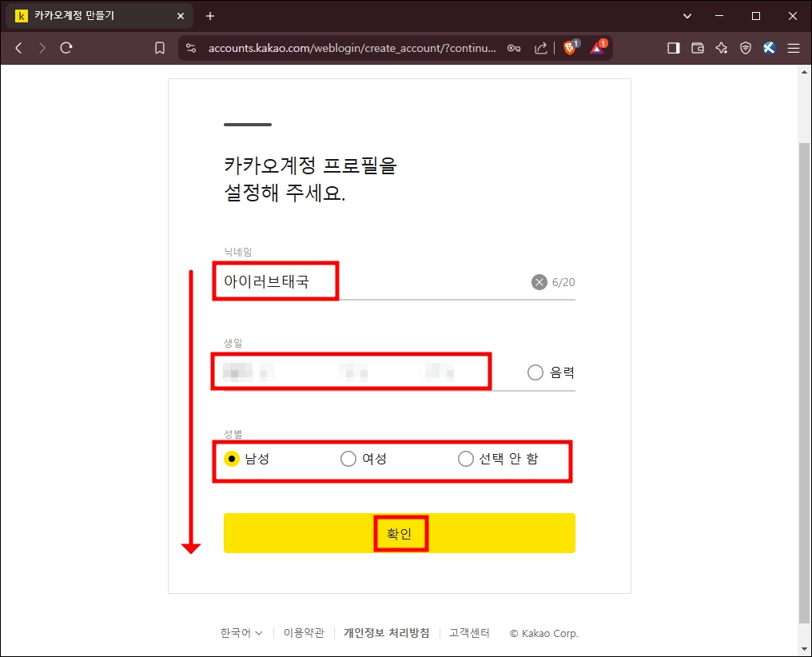
Task: Open Brave Shields lion icon
Action: (x=571, y=47)
